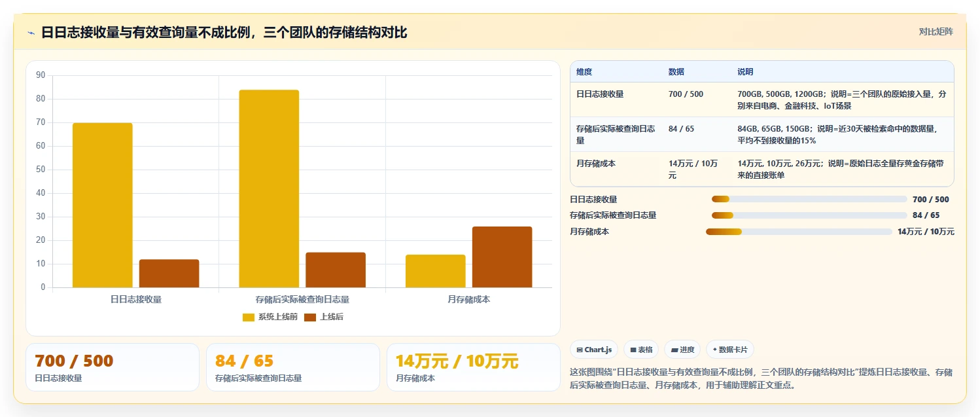Open the 14万元 / 10万元 data card
Image resolution: width=980 pixels, height=417 pixels.
[x=474, y=367]
